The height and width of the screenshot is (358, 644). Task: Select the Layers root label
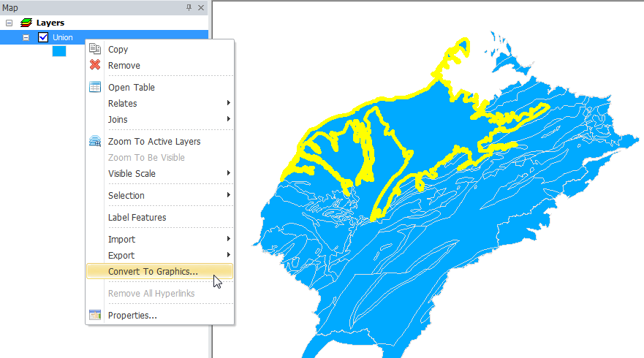[50, 23]
